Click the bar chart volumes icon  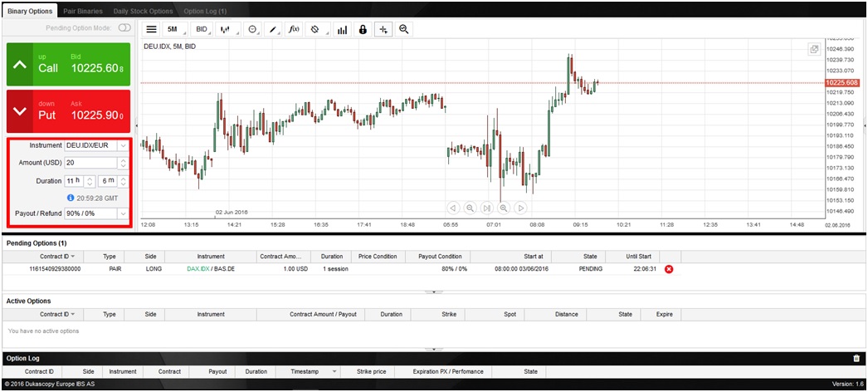coord(342,29)
